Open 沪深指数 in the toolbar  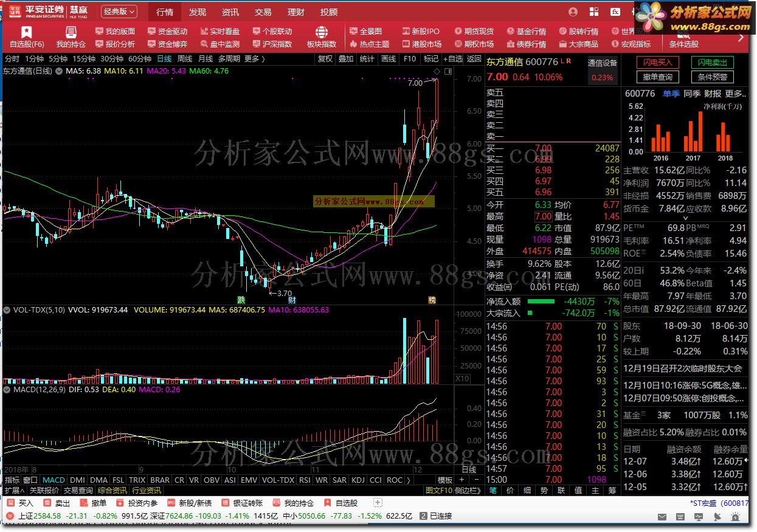pos(272,44)
